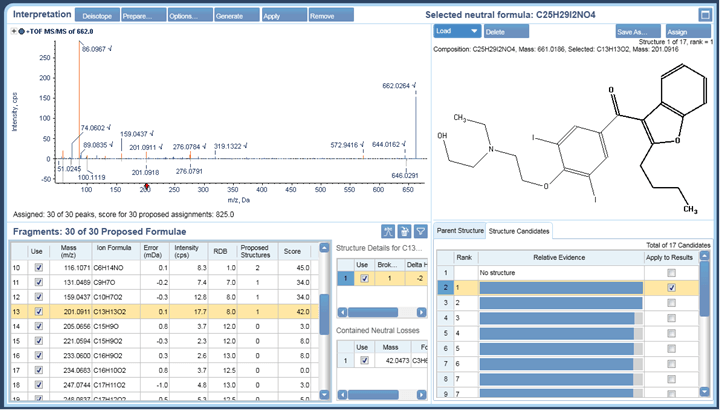The height and width of the screenshot is (410, 720).
Task: Toggle Use checkbox for neutral loss 42.0473
Action: click(365, 361)
